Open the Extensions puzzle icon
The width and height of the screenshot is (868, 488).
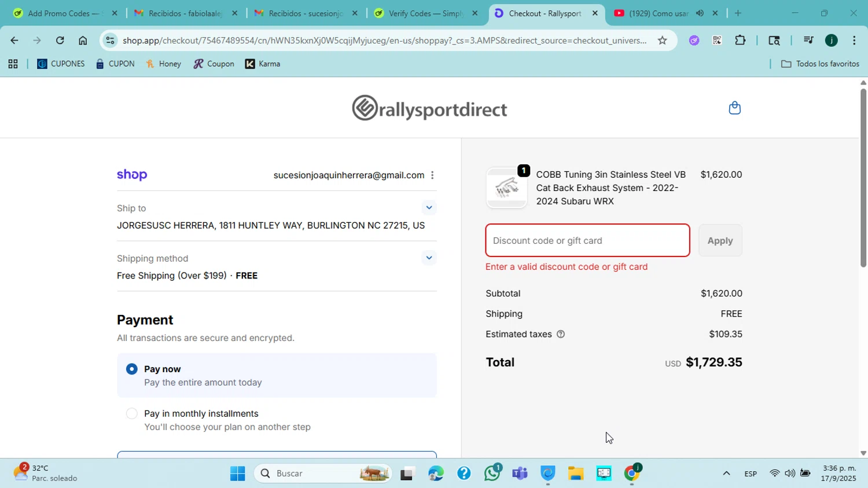pos(740,41)
